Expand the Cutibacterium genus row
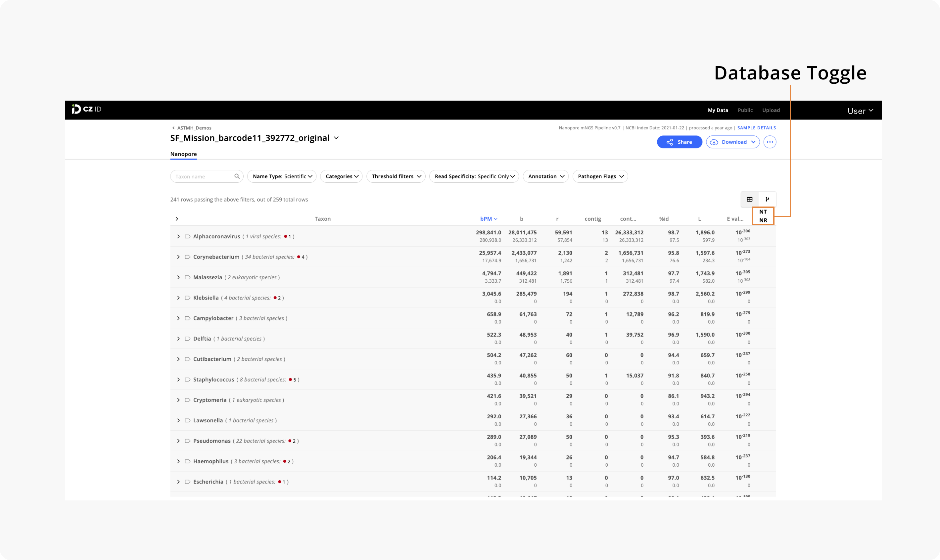 tap(178, 359)
